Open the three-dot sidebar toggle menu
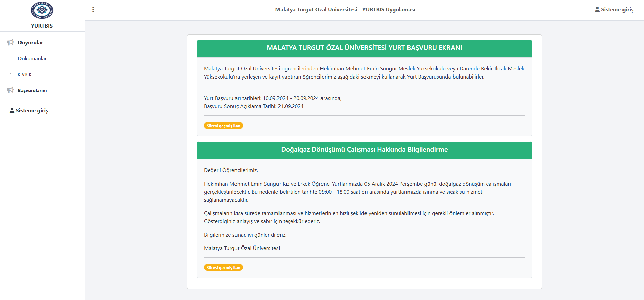 (x=93, y=10)
